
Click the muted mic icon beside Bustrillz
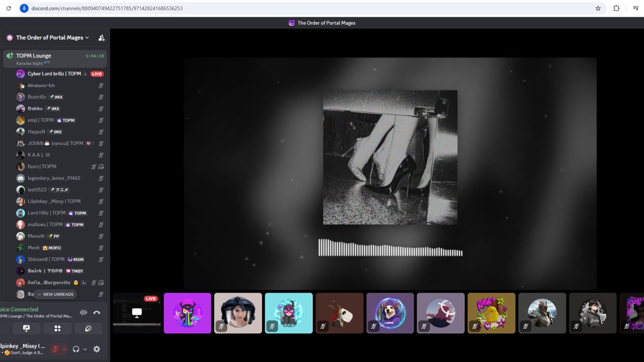(101, 97)
